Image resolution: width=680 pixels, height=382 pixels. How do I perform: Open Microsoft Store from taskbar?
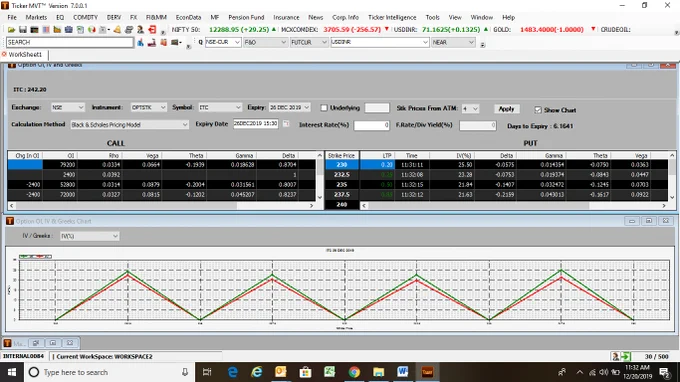pyautogui.click(x=305, y=372)
